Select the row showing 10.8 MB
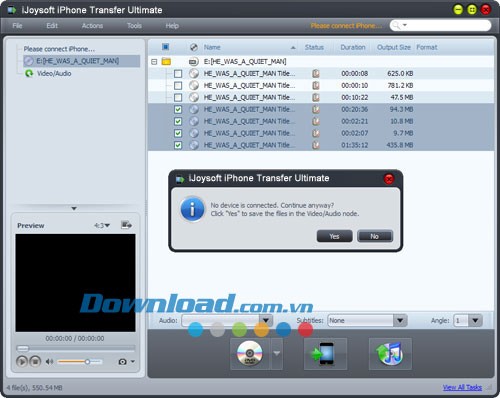Image resolution: width=500 pixels, height=398 pixels. coord(321,121)
